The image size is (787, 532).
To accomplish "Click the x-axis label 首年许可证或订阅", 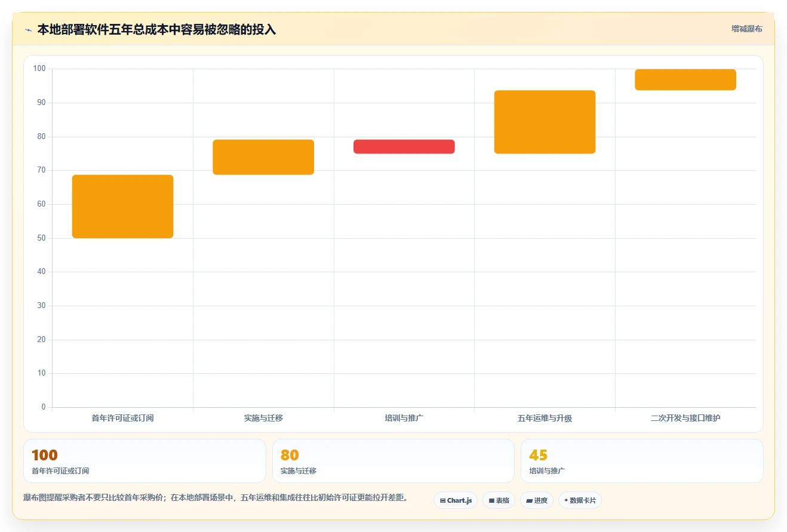I will (122, 419).
